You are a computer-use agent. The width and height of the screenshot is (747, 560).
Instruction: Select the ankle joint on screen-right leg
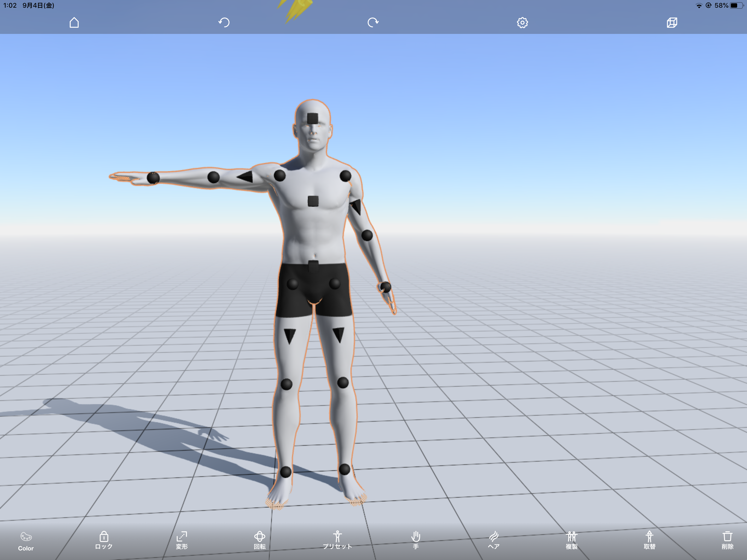pyautogui.click(x=345, y=469)
